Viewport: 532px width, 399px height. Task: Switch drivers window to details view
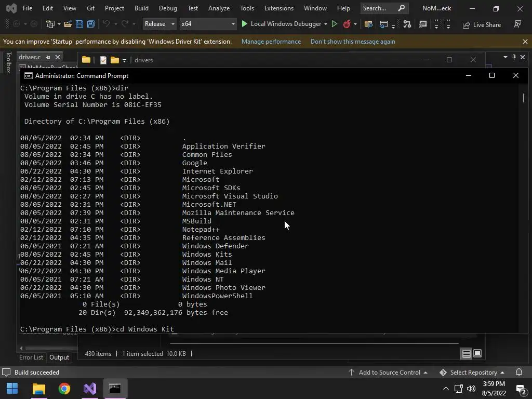(466, 353)
